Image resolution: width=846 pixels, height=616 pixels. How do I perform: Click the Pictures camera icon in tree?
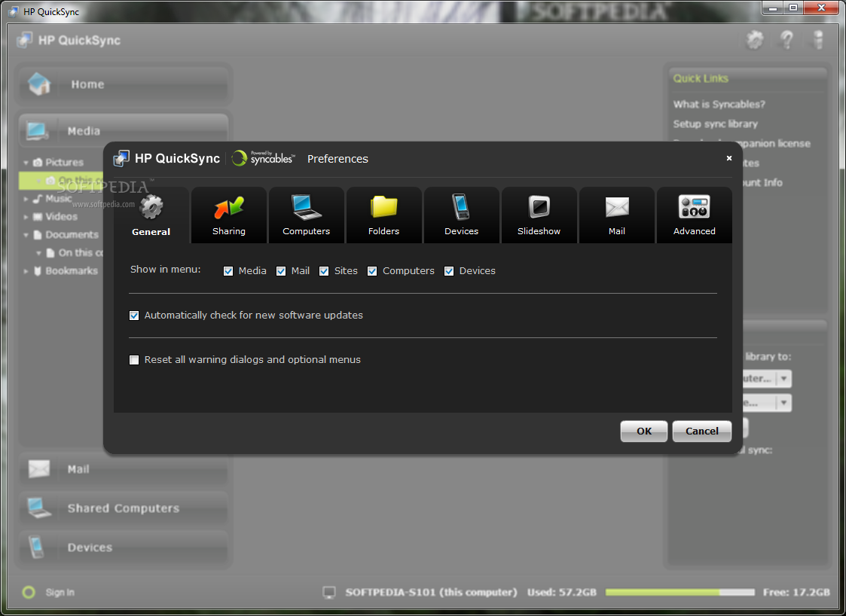tap(37, 163)
